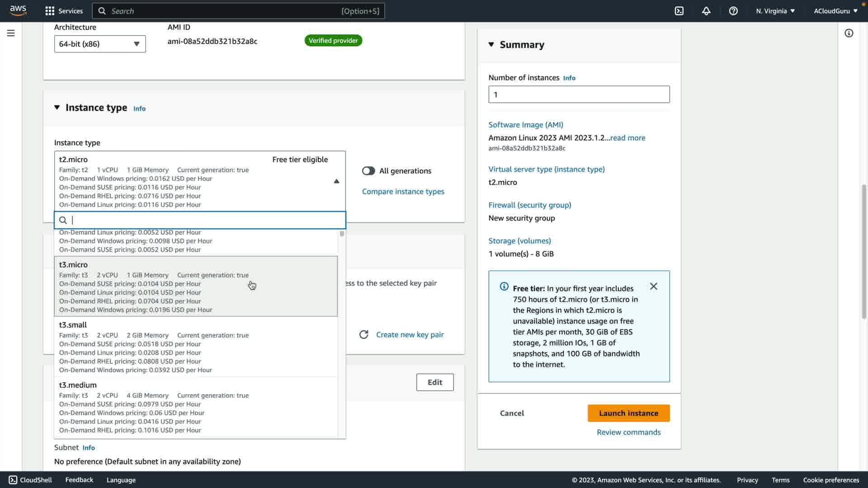Refresh the key pair list
Screen dimensions: 868x488
(x=363, y=335)
